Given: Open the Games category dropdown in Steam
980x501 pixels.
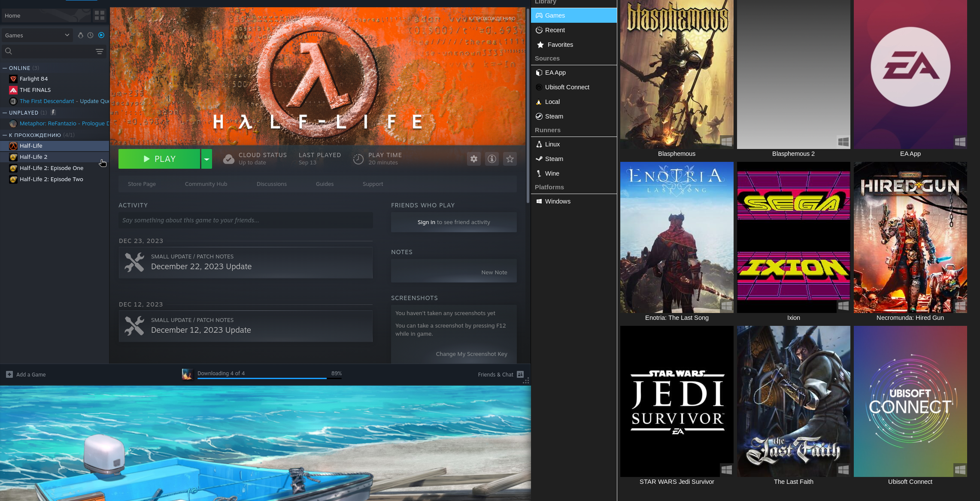Looking at the screenshot, I should 37,35.
